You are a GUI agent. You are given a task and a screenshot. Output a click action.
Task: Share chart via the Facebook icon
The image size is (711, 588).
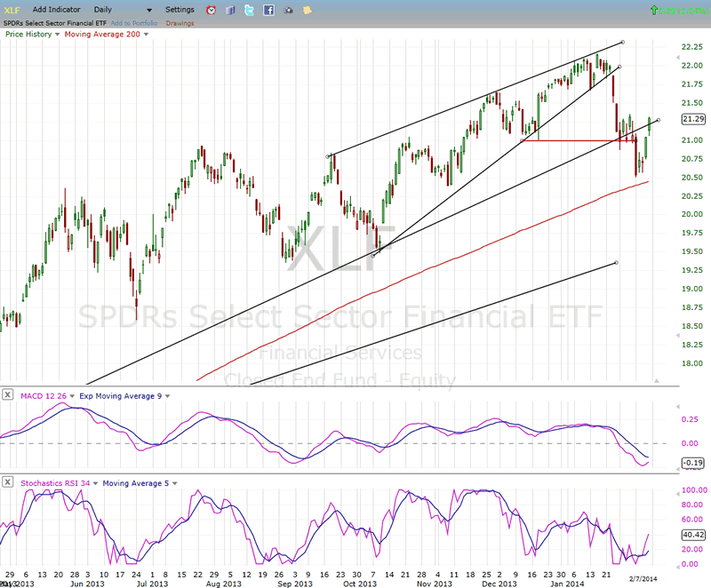coord(269,10)
